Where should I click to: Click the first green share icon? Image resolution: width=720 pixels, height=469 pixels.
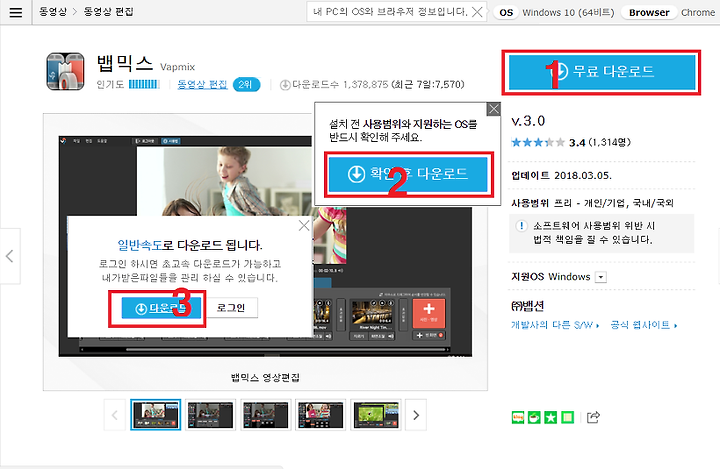(518, 418)
